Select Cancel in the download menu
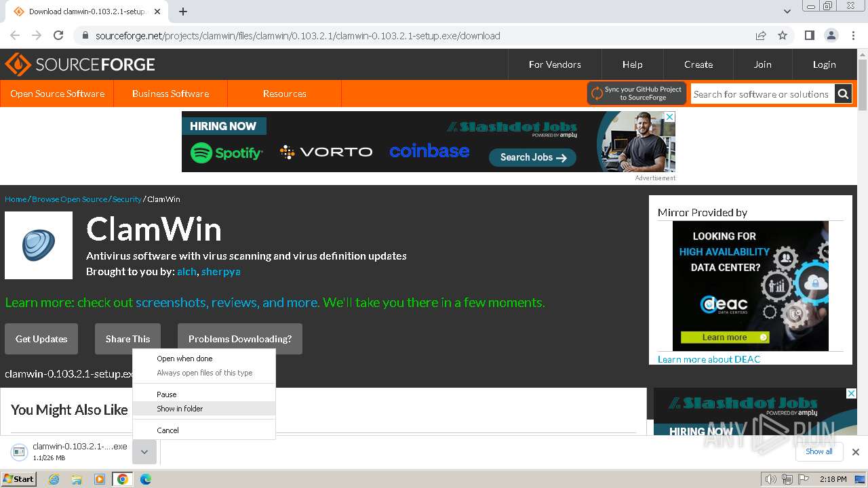Screen dimensions: 868x488 [204, 430]
